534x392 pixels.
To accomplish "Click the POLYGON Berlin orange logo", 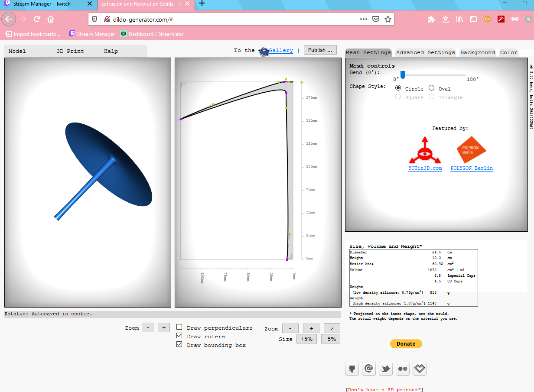I will point(471,150).
